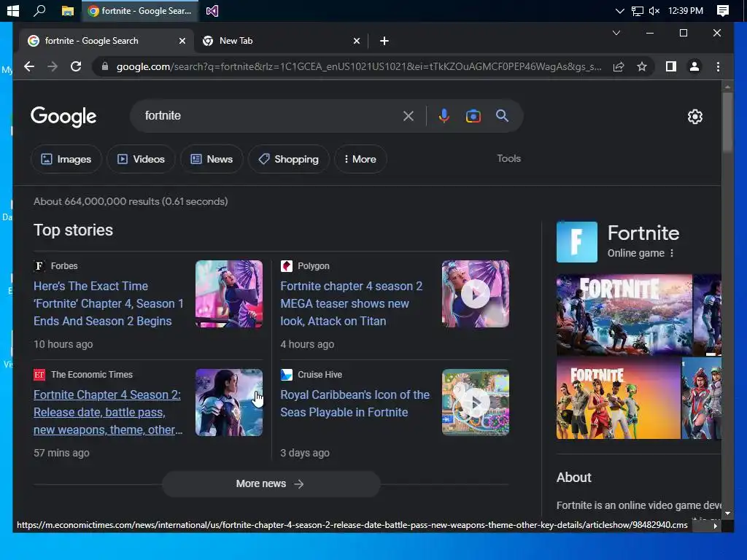Select the fortnite Google Search tab
This screenshot has width=747, height=560.
pyautogui.click(x=107, y=41)
